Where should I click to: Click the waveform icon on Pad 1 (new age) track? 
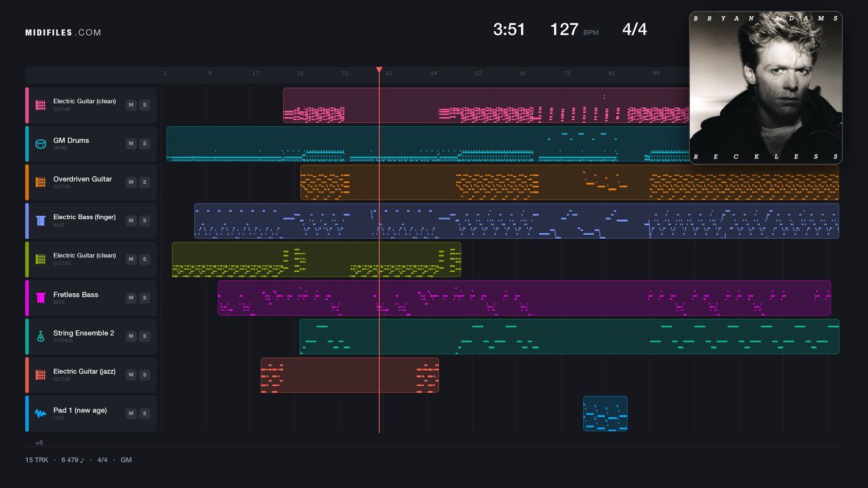(x=41, y=413)
